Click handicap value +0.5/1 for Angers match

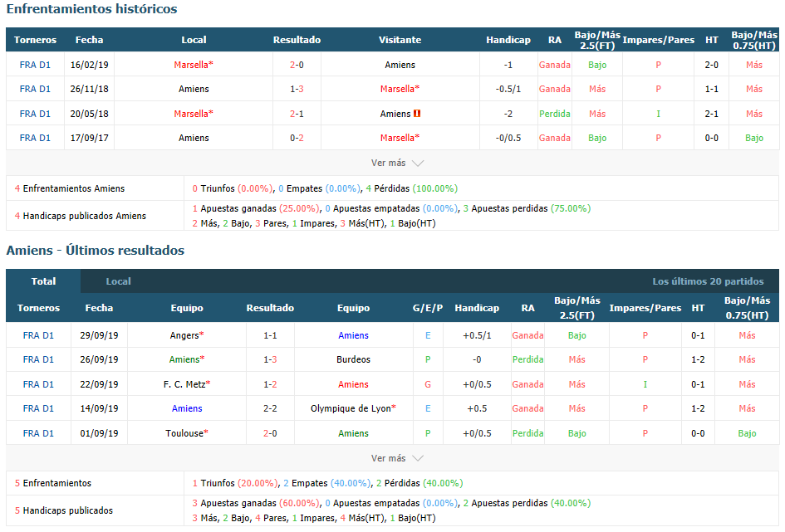tap(477, 335)
